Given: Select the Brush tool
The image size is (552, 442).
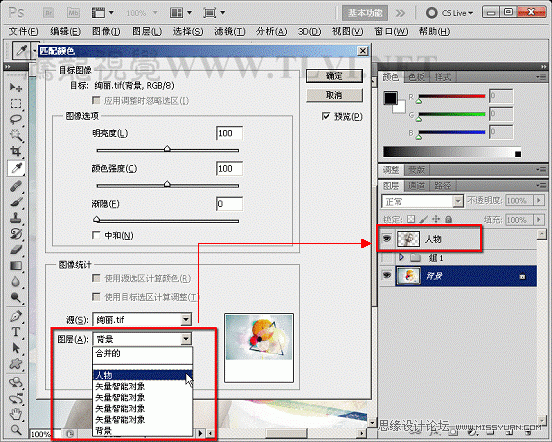Looking at the screenshot, I should click(x=15, y=202).
